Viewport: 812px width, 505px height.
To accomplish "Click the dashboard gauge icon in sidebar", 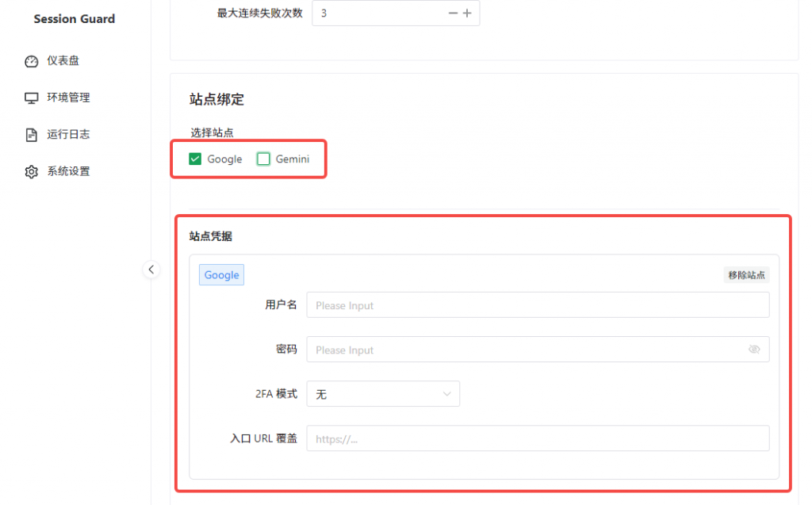I will click(x=32, y=61).
